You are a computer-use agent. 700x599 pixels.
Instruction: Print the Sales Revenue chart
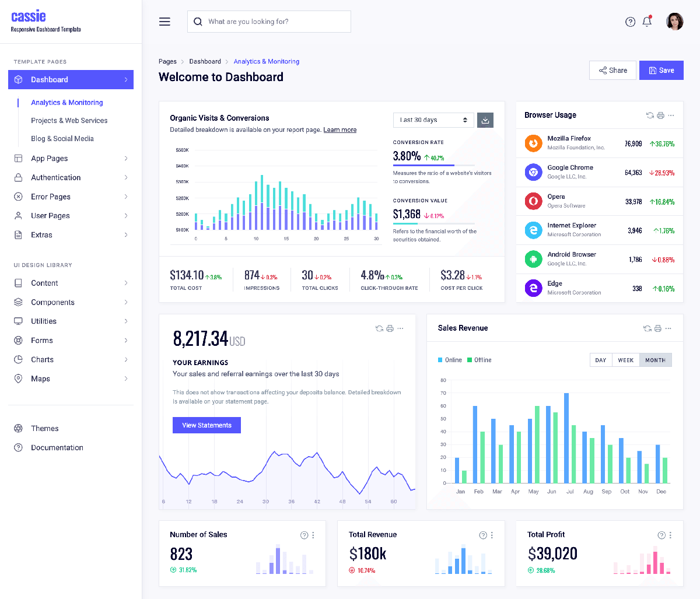(658, 328)
